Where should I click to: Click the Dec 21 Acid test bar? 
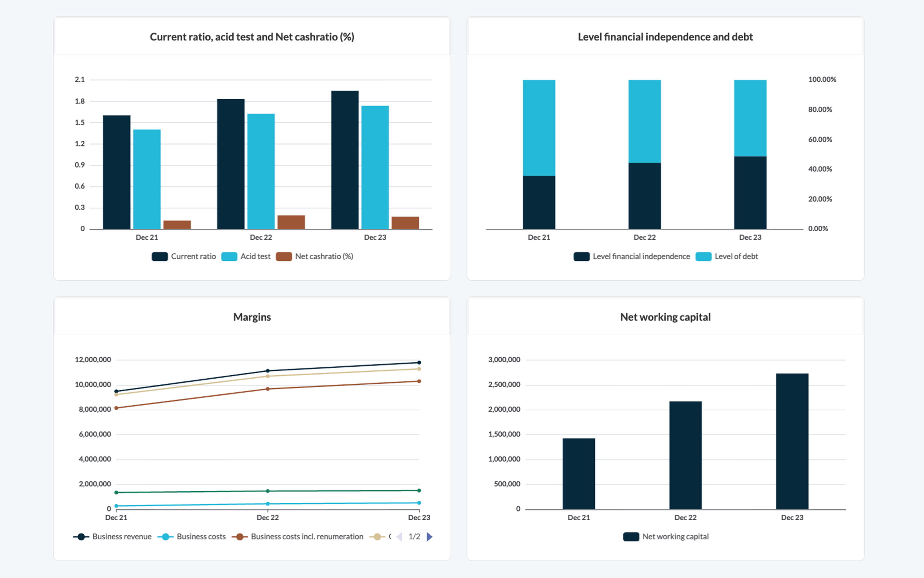coord(147,179)
